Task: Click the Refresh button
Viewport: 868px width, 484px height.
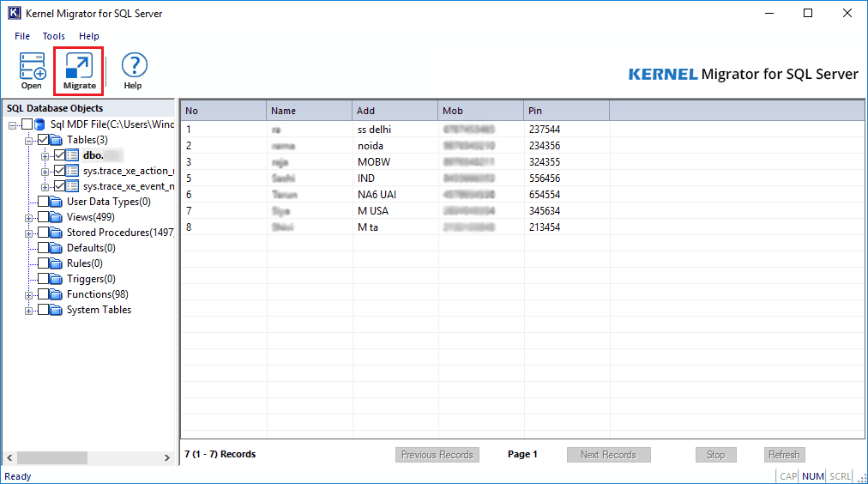Action: [784, 455]
